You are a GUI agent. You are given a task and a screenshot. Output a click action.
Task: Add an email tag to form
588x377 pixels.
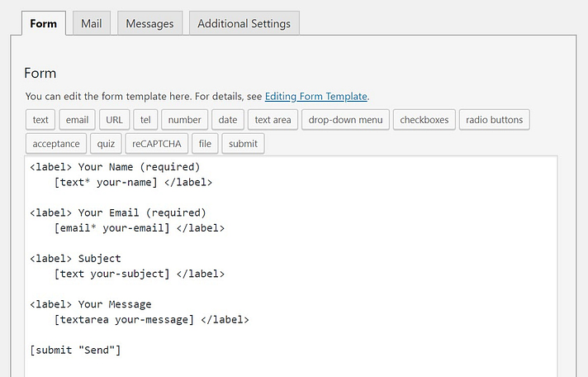tap(77, 120)
